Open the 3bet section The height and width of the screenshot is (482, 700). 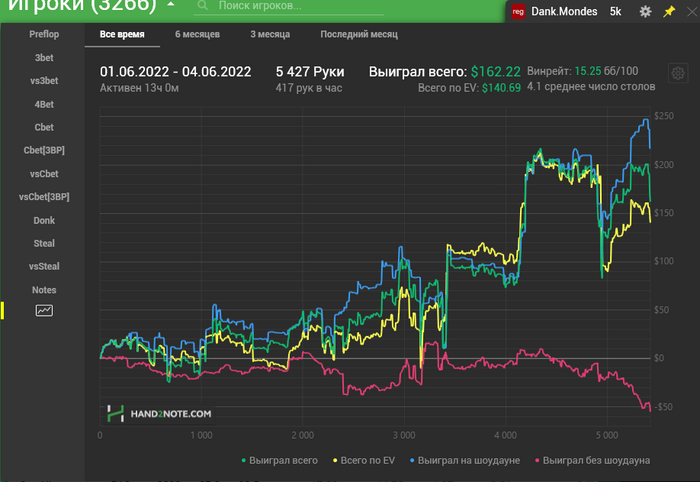click(44, 58)
